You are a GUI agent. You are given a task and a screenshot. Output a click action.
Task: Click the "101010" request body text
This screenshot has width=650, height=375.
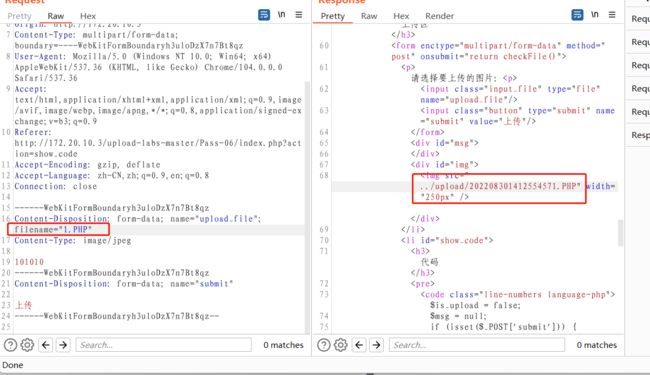pyautogui.click(x=29, y=262)
